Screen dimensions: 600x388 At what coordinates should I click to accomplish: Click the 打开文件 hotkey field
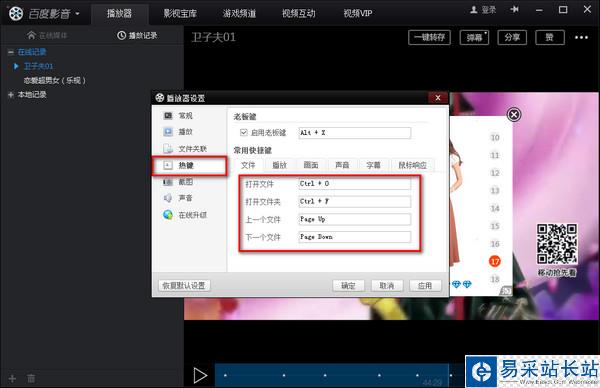pyautogui.click(x=354, y=184)
